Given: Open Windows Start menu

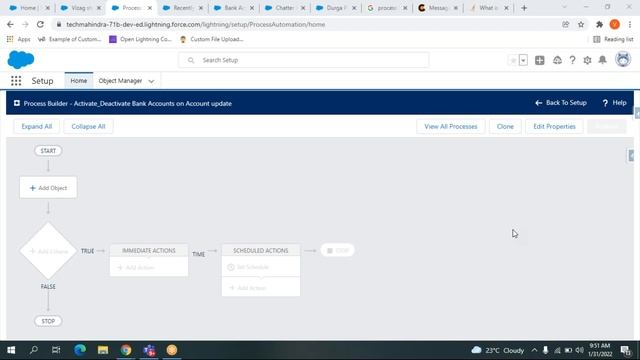Looking at the screenshot, I should [11, 350].
